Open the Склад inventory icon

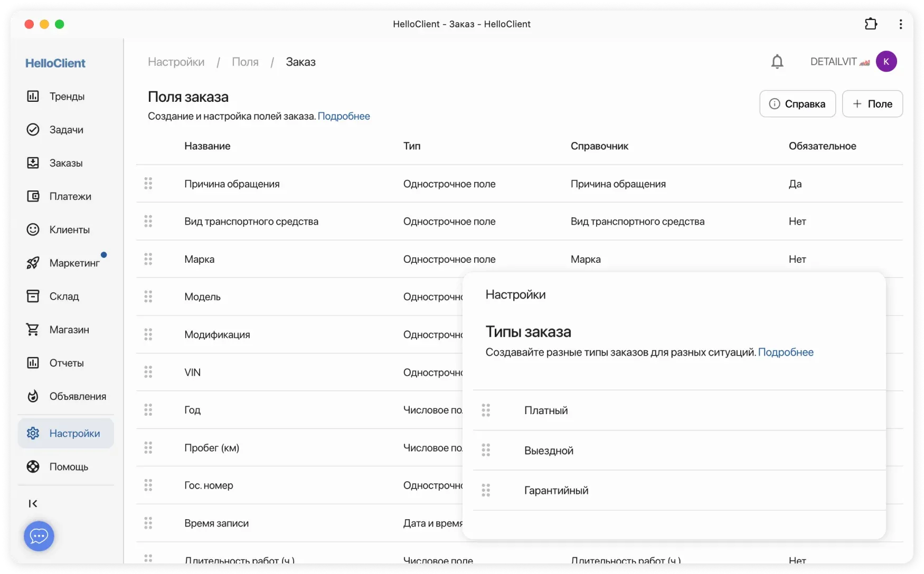33,295
